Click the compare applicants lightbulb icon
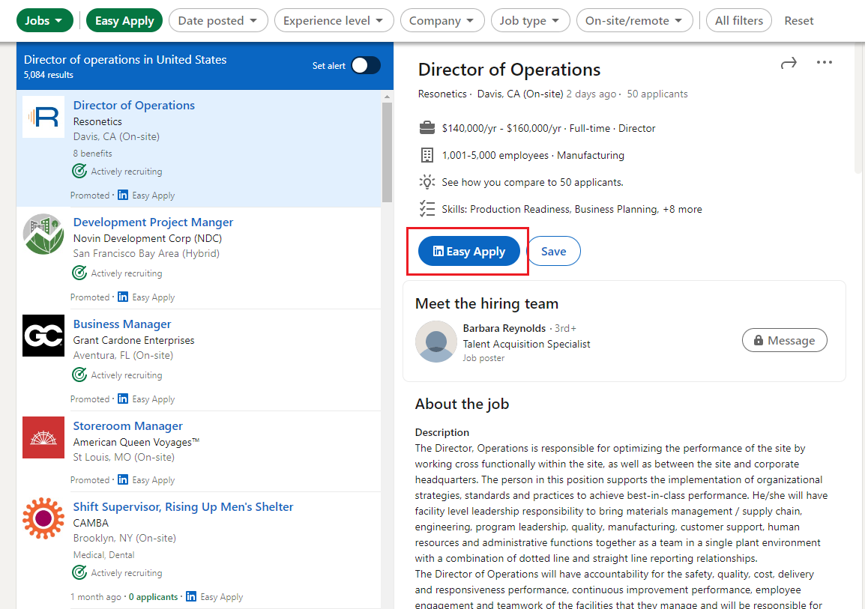Viewport: 868px width, 609px height. click(427, 182)
